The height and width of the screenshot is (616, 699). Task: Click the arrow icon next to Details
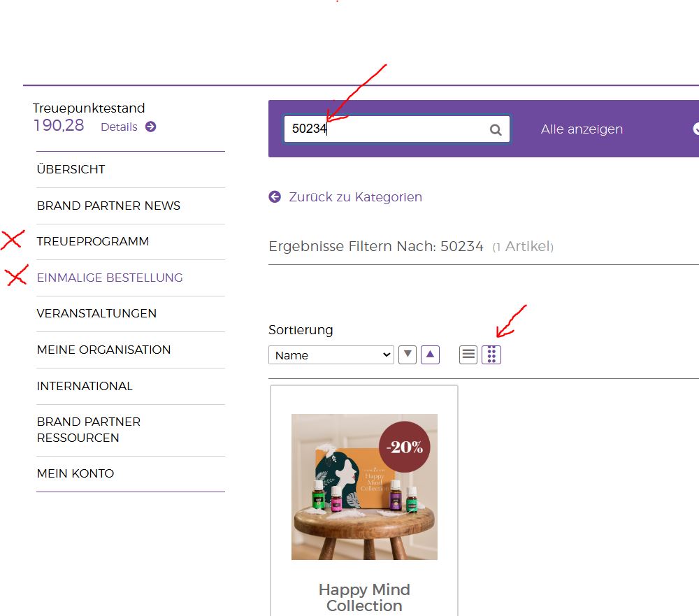point(150,127)
